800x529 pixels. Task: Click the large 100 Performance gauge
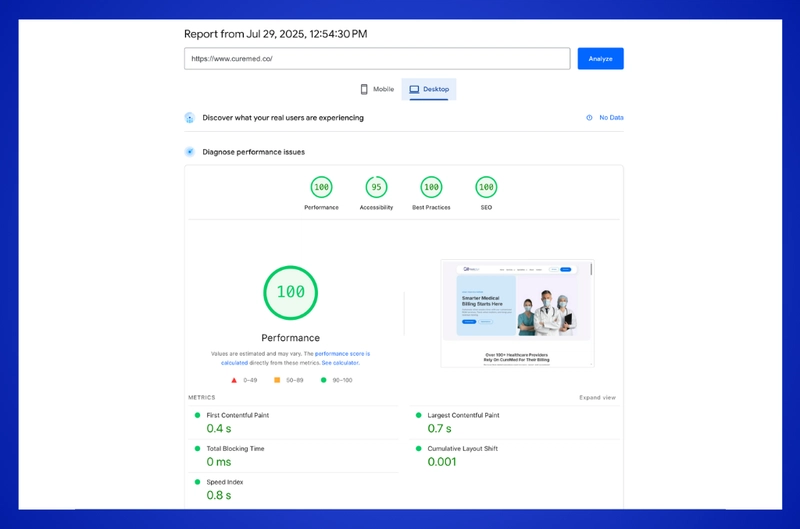291,293
